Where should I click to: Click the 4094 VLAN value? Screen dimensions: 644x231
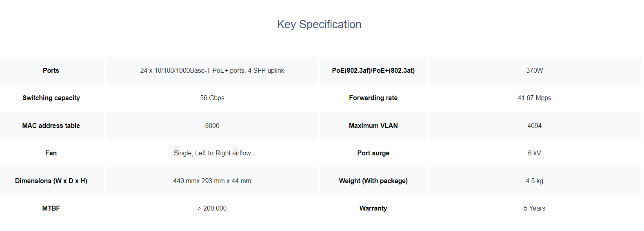point(535,126)
